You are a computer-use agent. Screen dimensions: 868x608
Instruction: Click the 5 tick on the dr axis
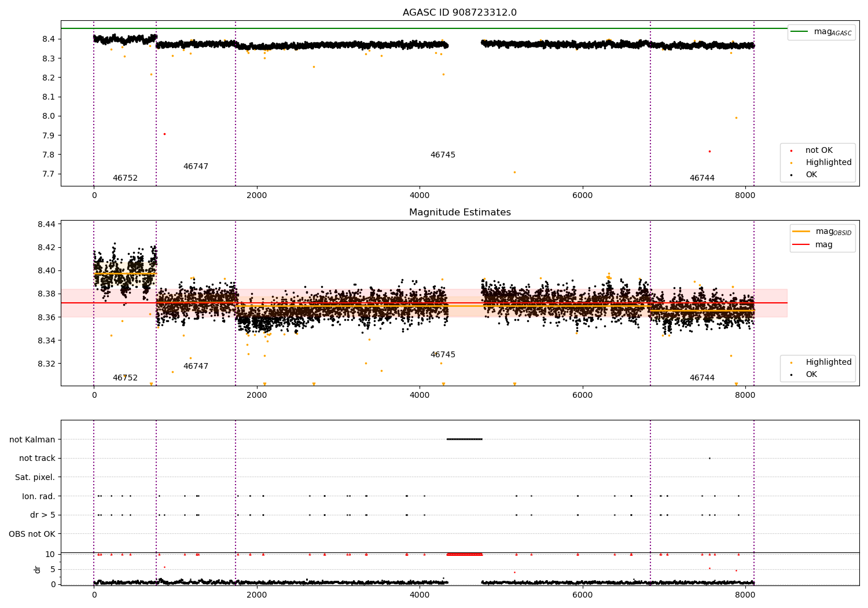click(53, 570)
